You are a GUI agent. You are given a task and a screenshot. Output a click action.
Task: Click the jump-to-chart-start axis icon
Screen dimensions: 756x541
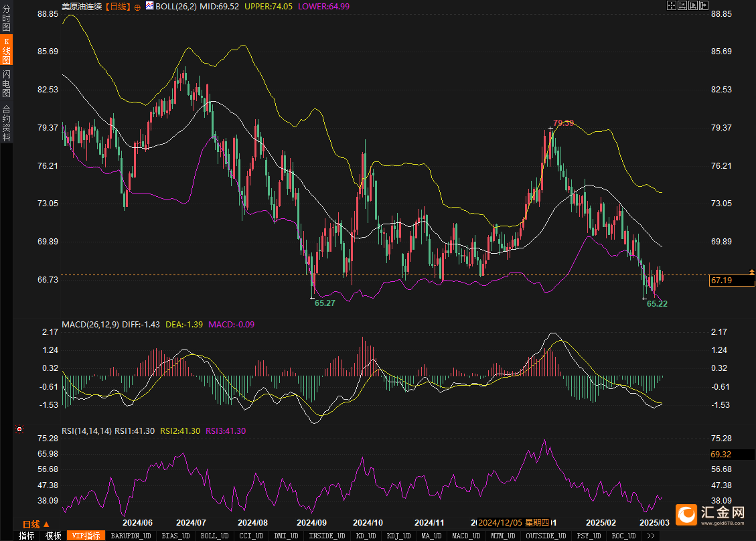682,5
